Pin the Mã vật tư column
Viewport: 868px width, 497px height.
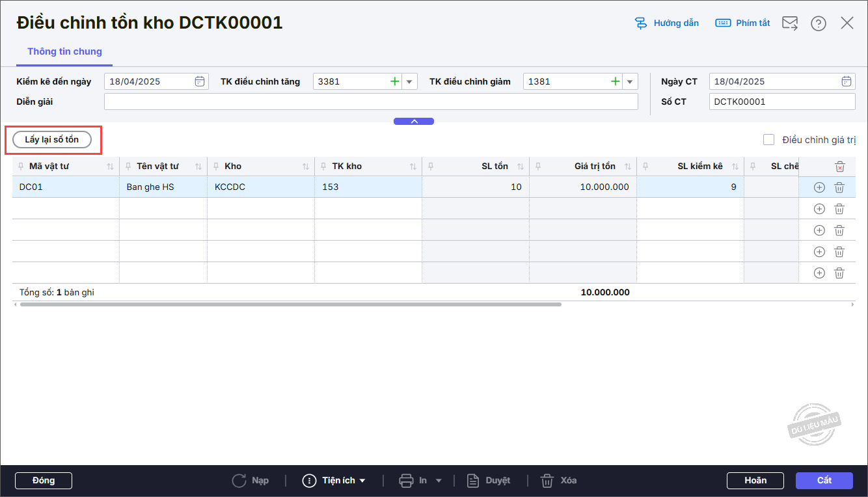pyautogui.click(x=21, y=167)
